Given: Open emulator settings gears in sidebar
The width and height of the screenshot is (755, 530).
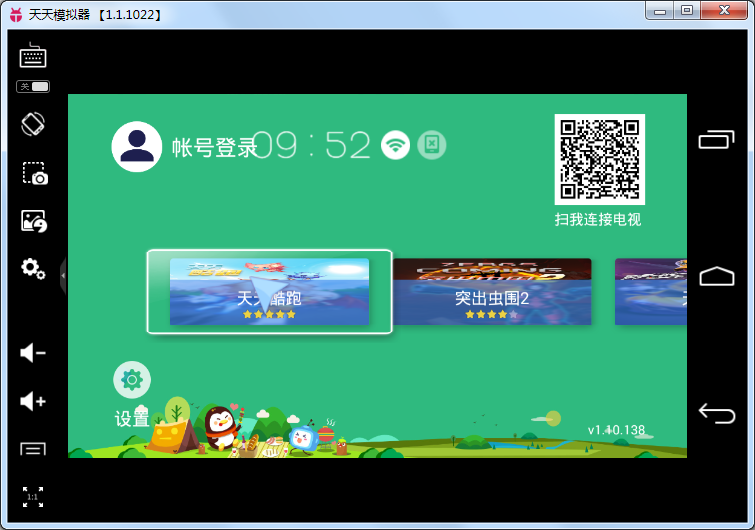Looking at the screenshot, I should [x=33, y=269].
